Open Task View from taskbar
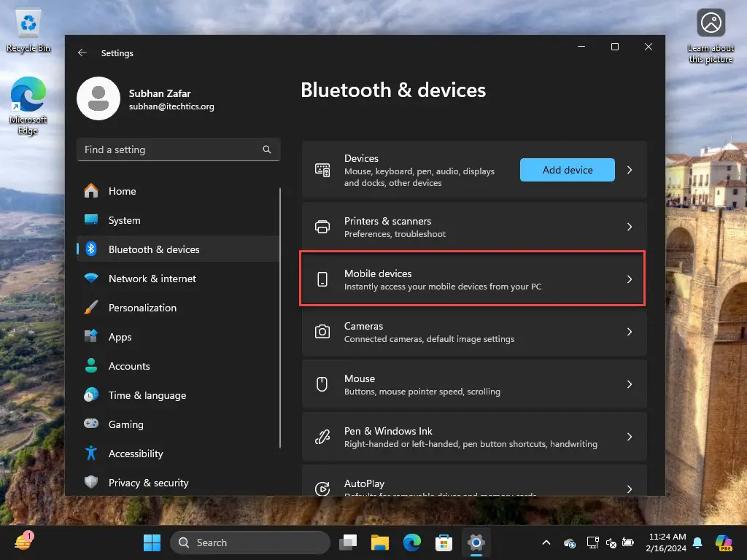The image size is (747, 560). click(x=348, y=542)
